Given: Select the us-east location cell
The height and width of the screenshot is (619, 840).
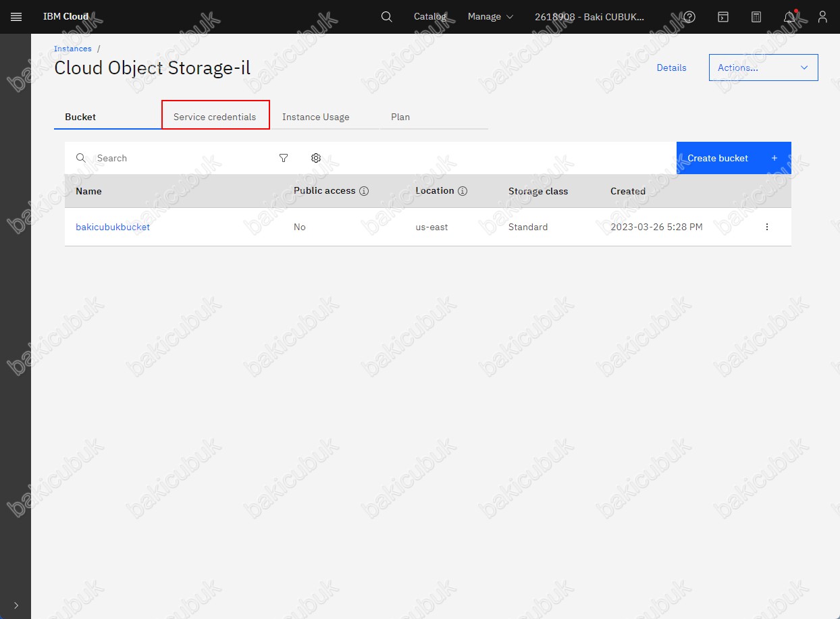Looking at the screenshot, I should [431, 227].
